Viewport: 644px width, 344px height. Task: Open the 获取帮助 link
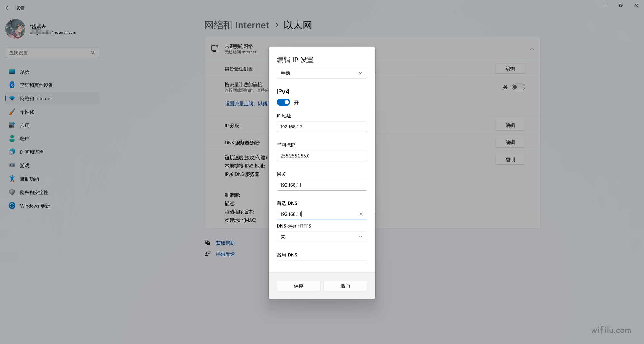pos(225,243)
